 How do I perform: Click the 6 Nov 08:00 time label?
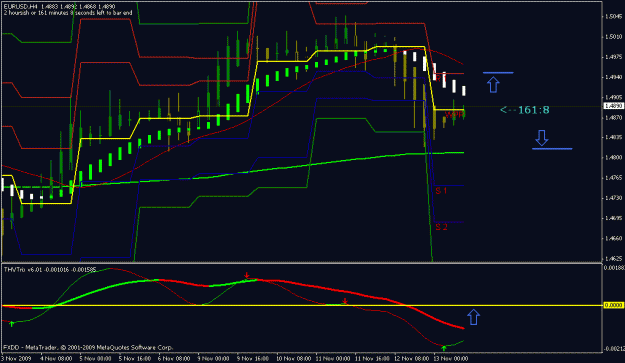[x=174, y=358]
